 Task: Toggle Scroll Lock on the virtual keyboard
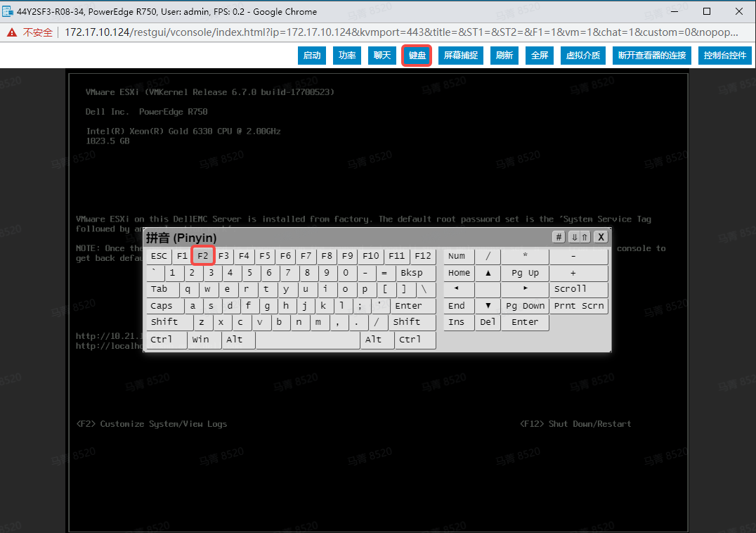point(578,289)
